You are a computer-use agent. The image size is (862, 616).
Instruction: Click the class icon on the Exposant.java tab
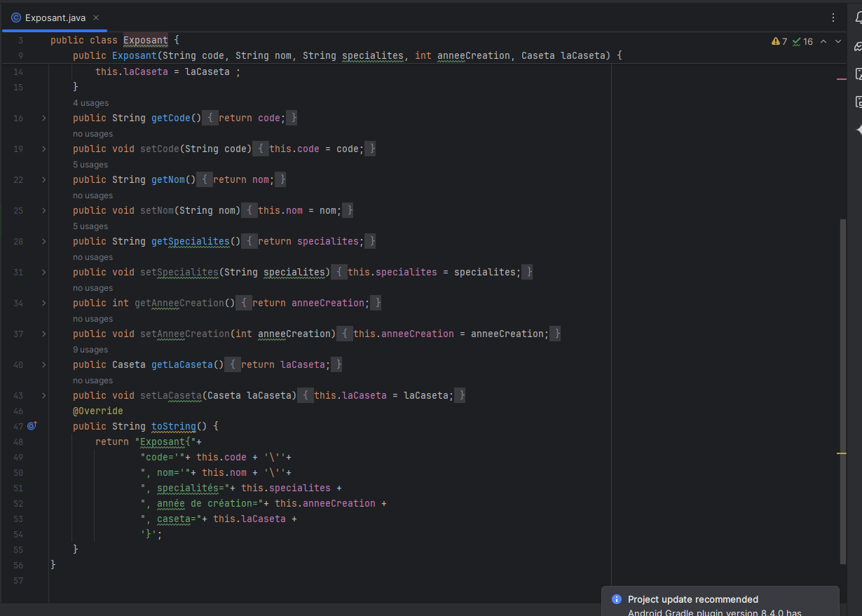pos(16,18)
